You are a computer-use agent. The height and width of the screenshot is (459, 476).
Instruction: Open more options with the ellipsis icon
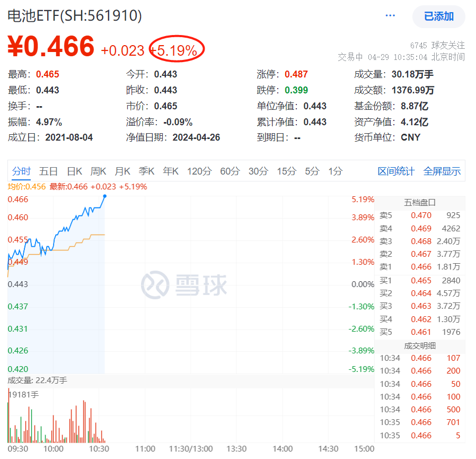390,15
